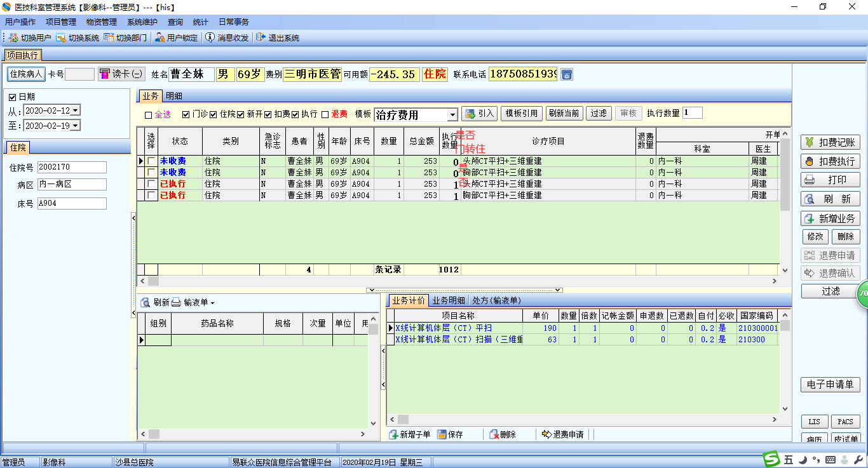The height and width of the screenshot is (468, 868).
Task: Click the 刷新当前 button
Action: pos(564,114)
